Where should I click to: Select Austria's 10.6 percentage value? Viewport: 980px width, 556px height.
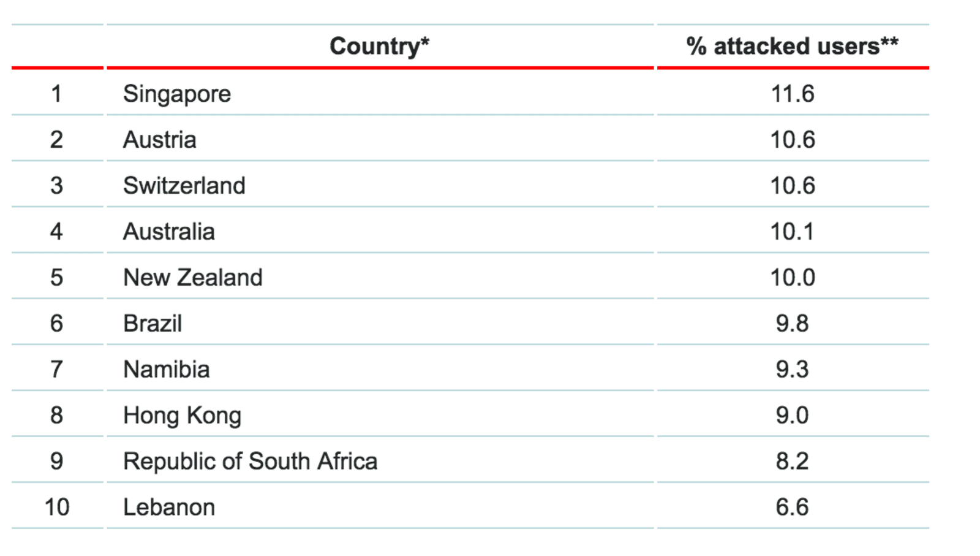pos(792,140)
